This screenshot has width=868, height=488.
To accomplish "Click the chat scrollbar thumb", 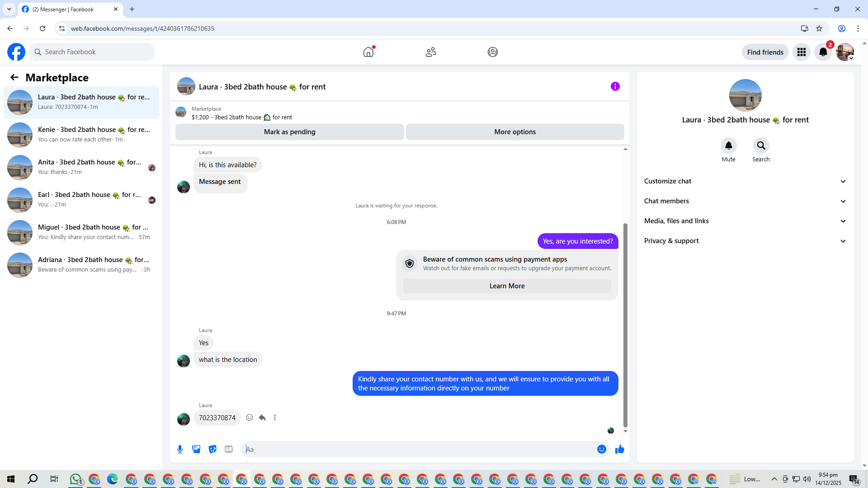I will (x=625, y=325).
